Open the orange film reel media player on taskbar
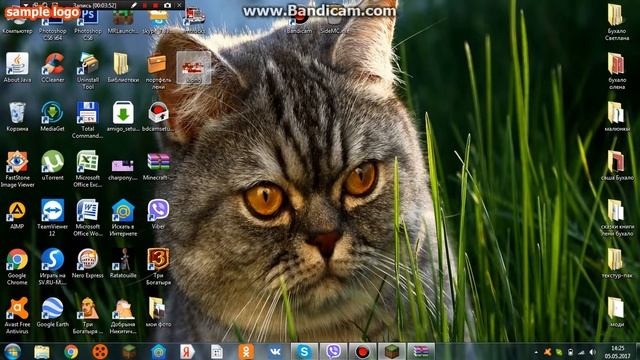The height and width of the screenshot is (360, 640). pyautogui.click(x=100, y=351)
